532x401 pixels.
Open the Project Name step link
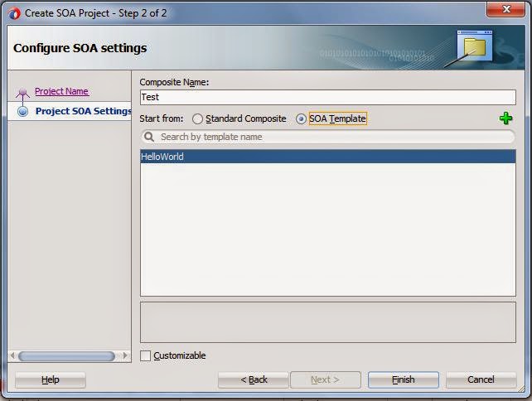pyautogui.click(x=62, y=91)
